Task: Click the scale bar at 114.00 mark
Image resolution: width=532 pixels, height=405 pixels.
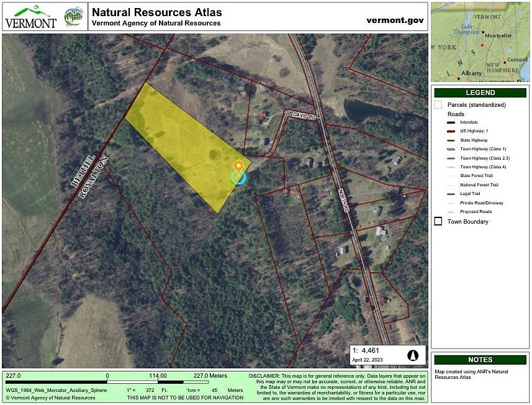Action: [158, 381]
